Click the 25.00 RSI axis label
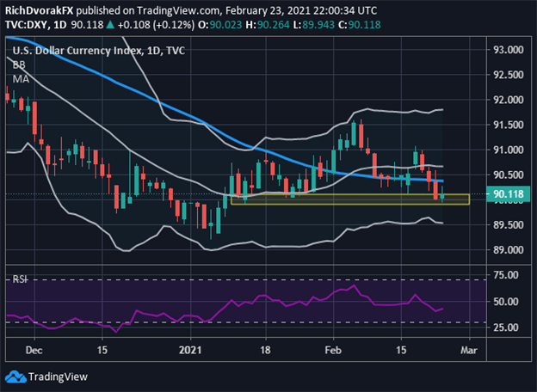The width and height of the screenshot is (537, 392). (505, 328)
